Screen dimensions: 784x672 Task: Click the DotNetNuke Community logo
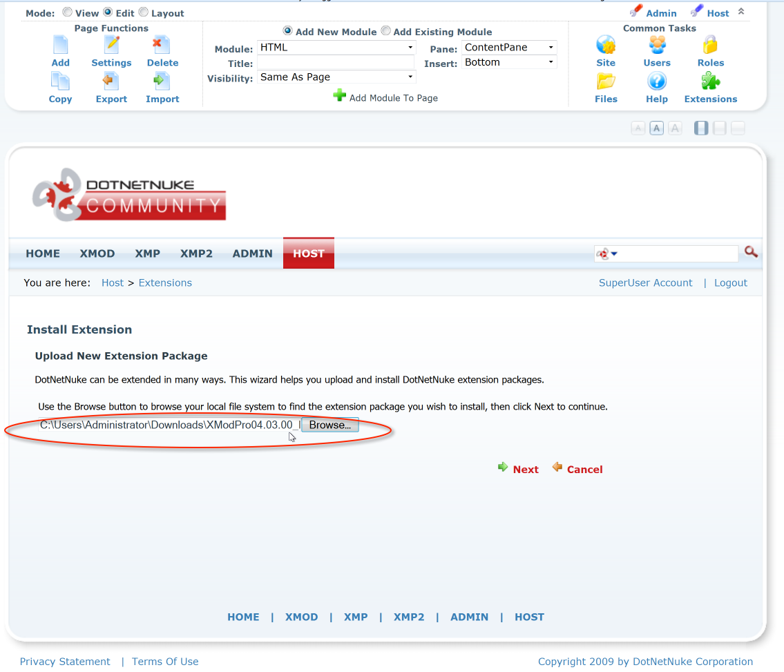pyautogui.click(x=129, y=195)
